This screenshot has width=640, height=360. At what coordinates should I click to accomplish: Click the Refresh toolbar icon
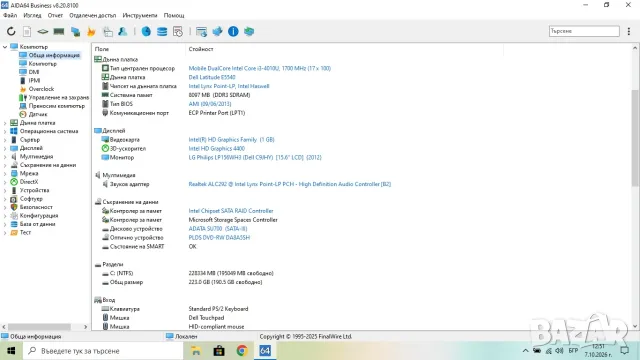pyautogui.click(x=11, y=31)
